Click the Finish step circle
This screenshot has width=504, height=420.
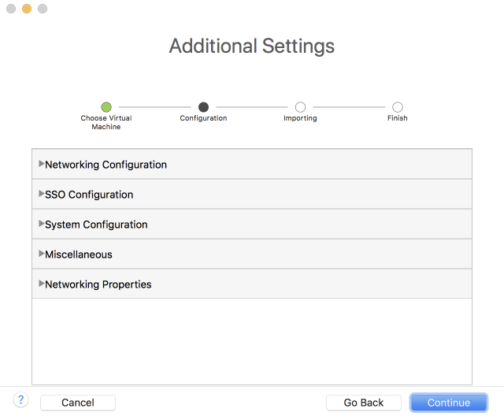(398, 107)
